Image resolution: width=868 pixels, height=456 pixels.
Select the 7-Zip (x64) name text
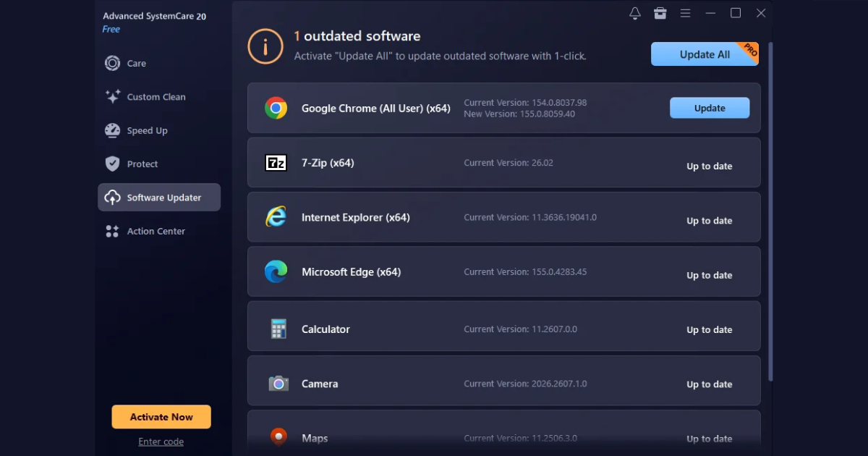(x=328, y=163)
